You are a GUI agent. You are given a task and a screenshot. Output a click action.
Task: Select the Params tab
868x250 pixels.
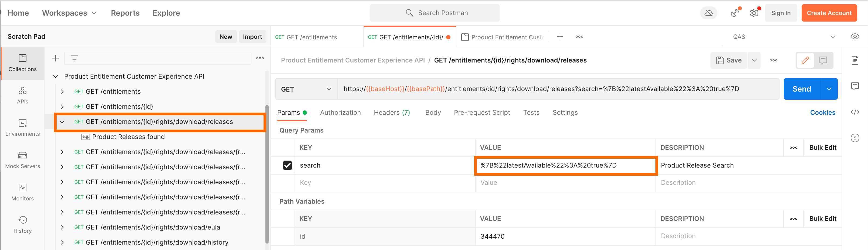[292, 113]
